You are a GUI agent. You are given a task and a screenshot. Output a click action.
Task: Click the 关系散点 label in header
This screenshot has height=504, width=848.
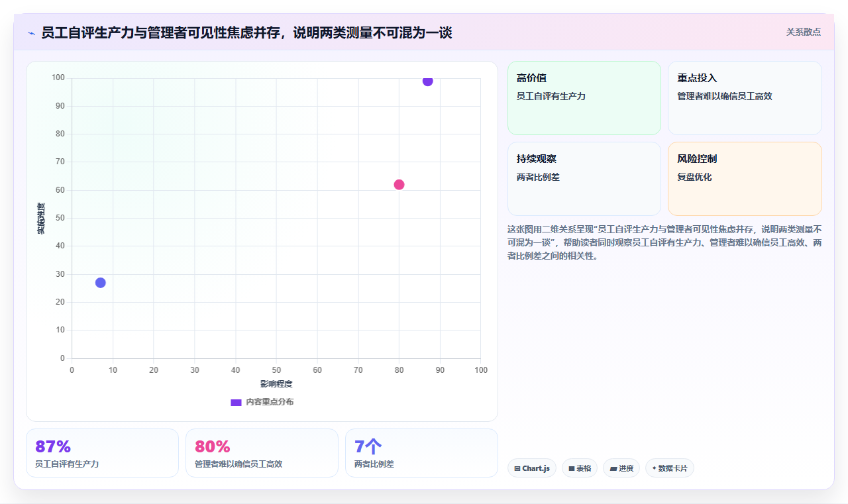click(804, 32)
